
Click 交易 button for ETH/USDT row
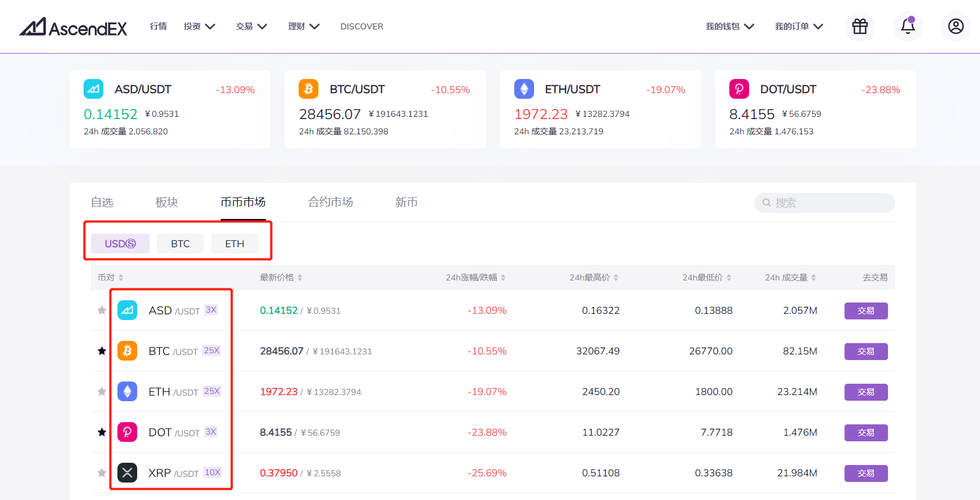click(866, 392)
